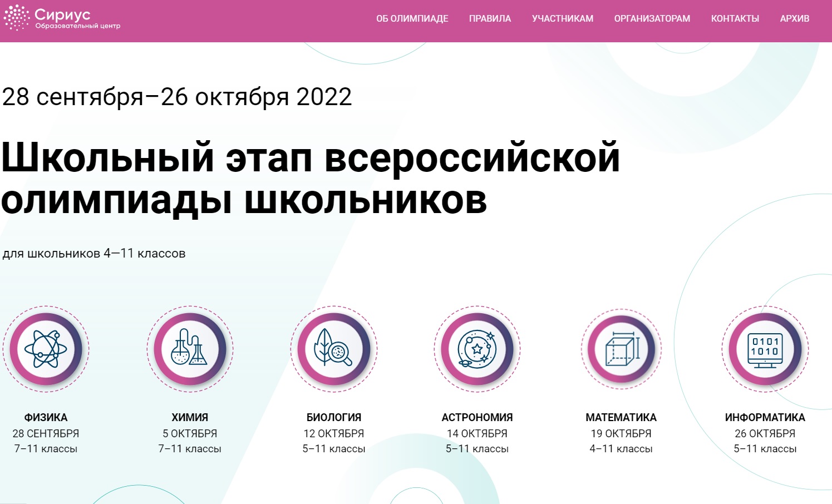832x504 pixels.
Task: Click the Образовательный центр text under logo
Action: pyautogui.click(x=78, y=26)
